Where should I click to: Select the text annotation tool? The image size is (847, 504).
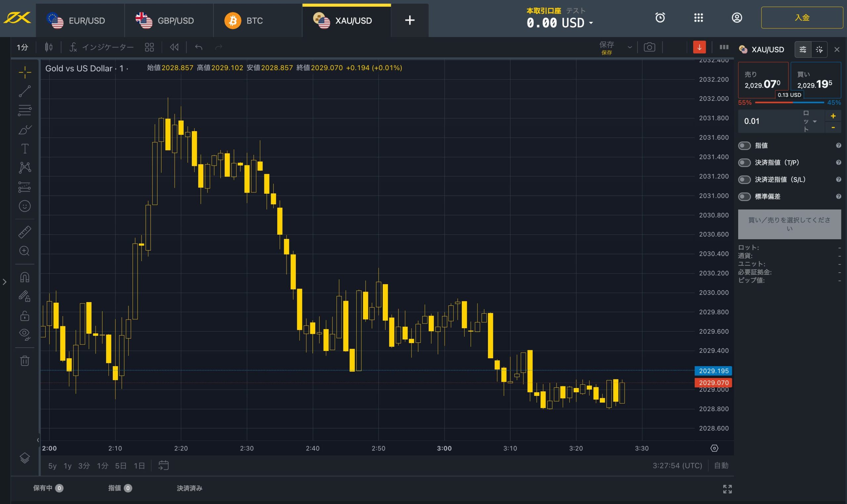tap(24, 148)
